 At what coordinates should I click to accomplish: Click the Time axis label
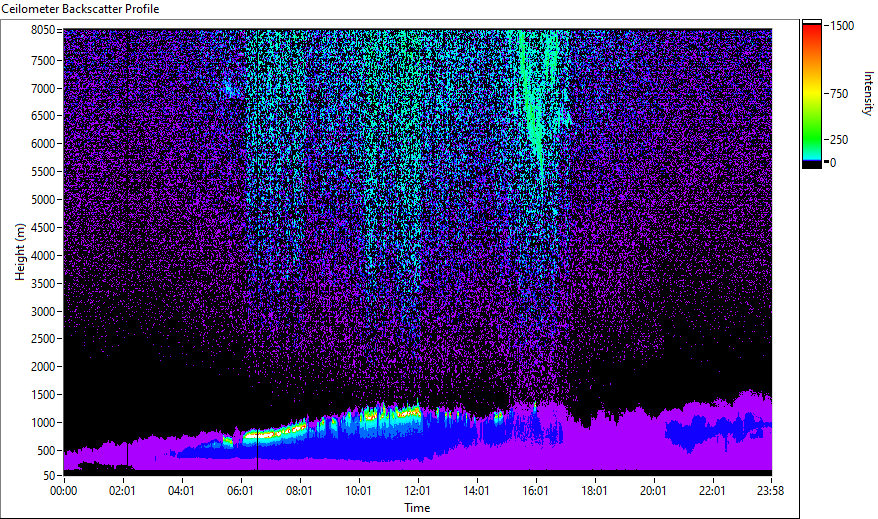click(417, 508)
